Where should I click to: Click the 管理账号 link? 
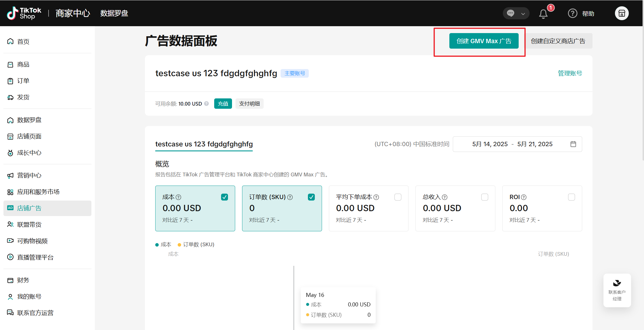coord(570,73)
